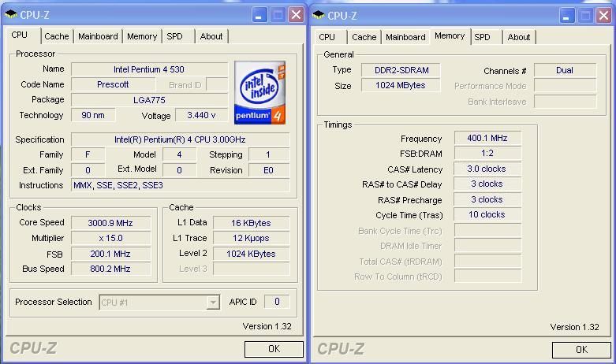The width and height of the screenshot is (616, 364).
Task: Click the RAS# to CAS# Delay '3 clocks' value
Action: click(487, 184)
